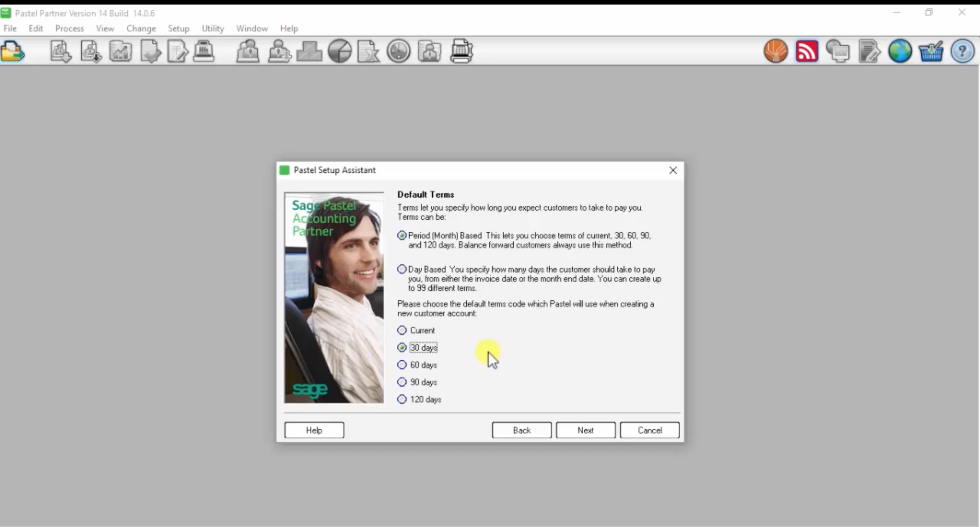
Task: Click the open company folder icon
Action: pos(12,51)
